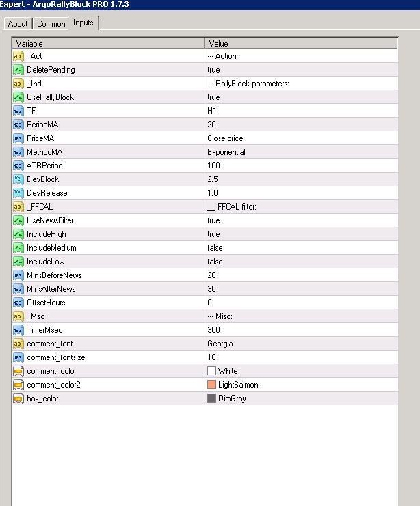Click the integer icon beside PriceMA

tap(18, 138)
